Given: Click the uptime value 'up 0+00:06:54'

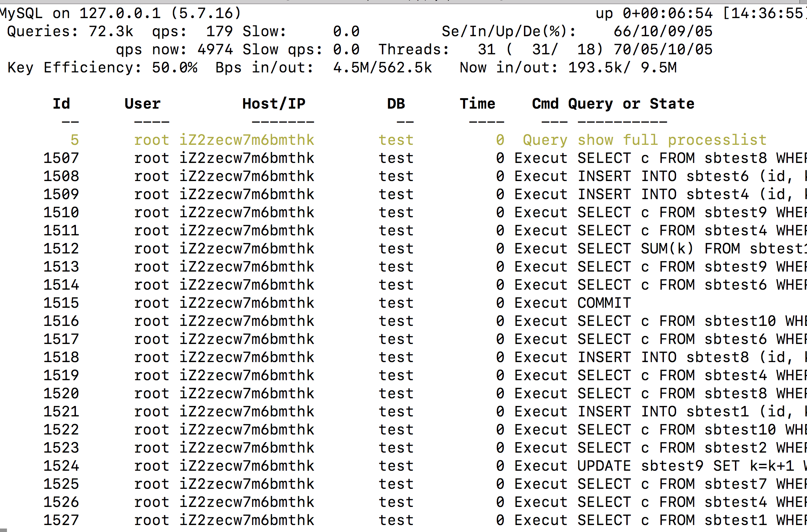Looking at the screenshot, I should coord(654,14).
